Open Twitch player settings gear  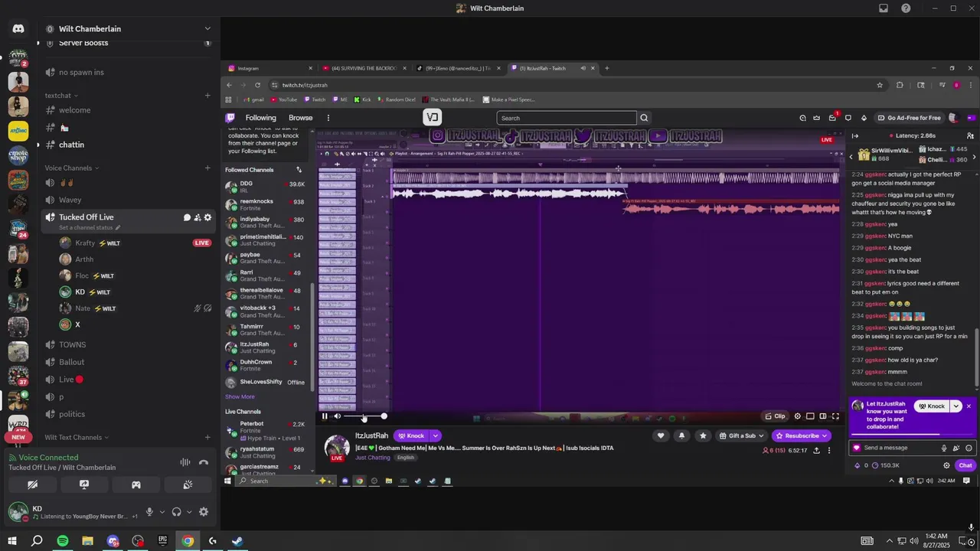click(x=797, y=416)
